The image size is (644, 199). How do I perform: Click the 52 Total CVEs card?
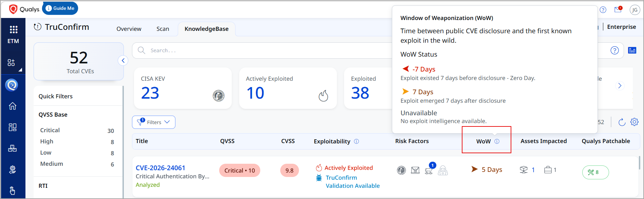(x=79, y=61)
